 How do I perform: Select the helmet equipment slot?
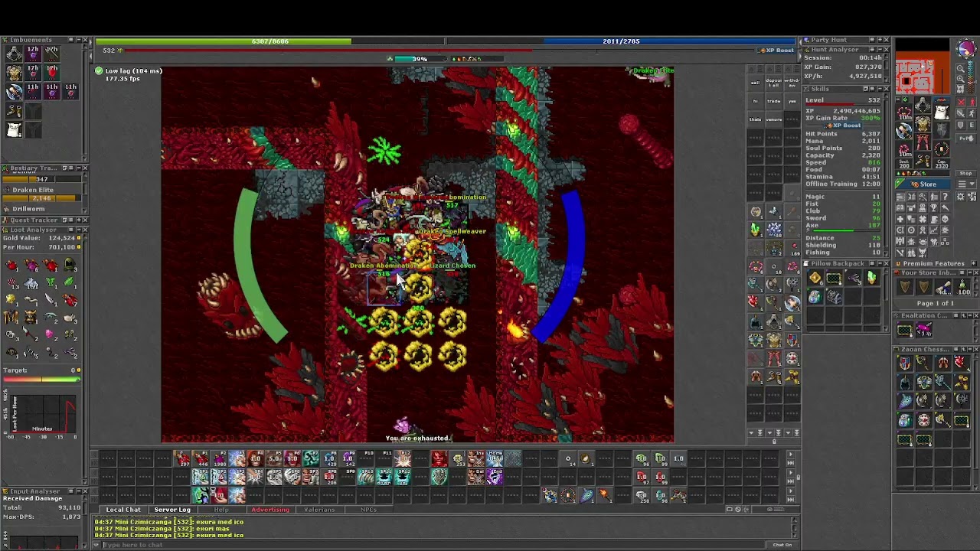[923, 104]
